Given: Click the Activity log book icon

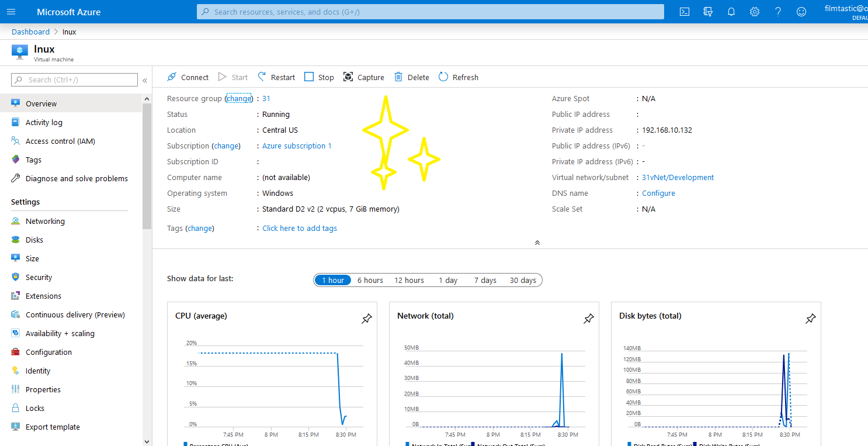Looking at the screenshot, I should (x=16, y=122).
